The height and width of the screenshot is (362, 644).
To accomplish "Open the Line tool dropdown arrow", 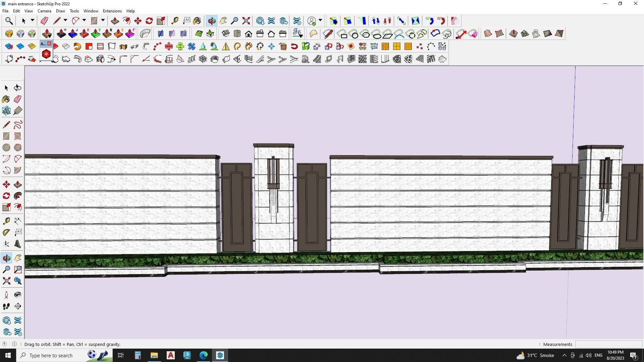I will 65,20.
